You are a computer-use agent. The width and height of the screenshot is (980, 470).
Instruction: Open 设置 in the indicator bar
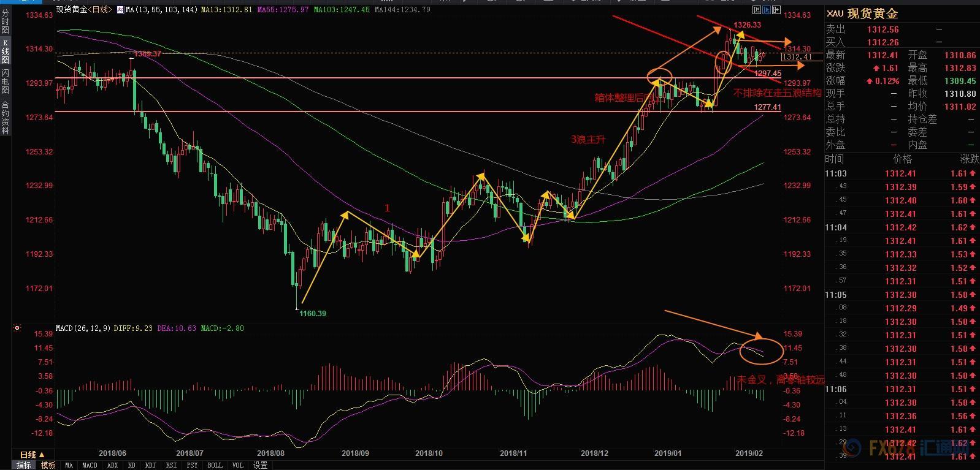click(x=260, y=465)
